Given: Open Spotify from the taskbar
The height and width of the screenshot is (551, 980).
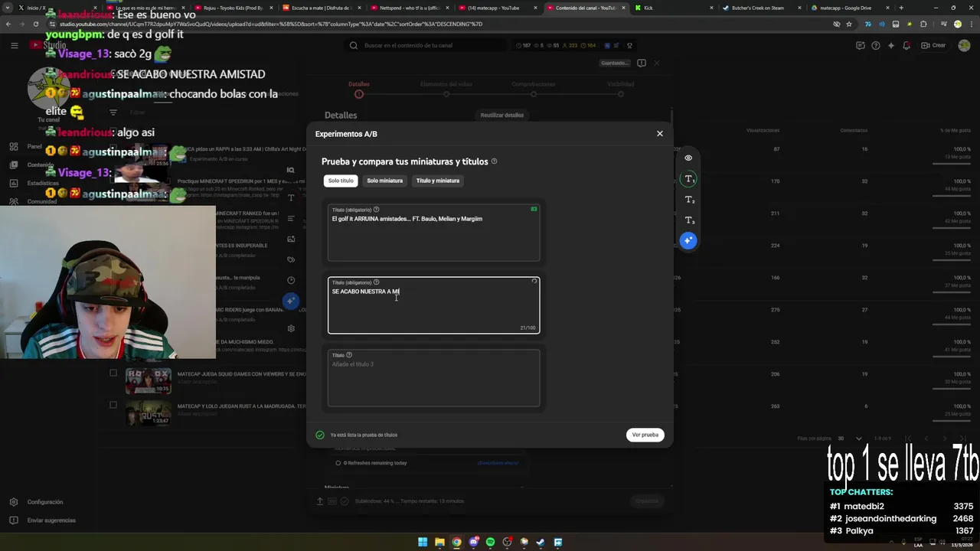Looking at the screenshot, I should pyautogui.click(x=490, y=543).
